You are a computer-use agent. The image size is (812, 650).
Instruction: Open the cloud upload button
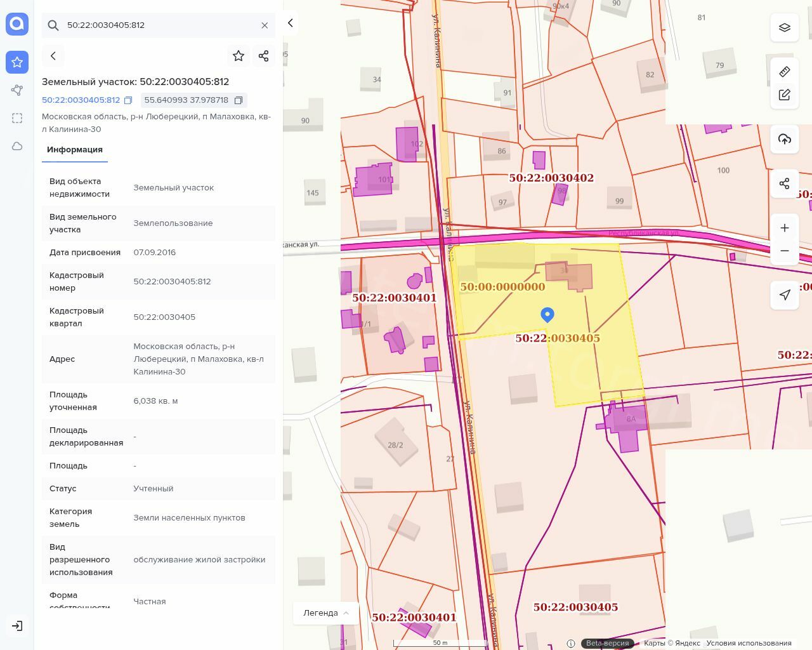(785, 139)
